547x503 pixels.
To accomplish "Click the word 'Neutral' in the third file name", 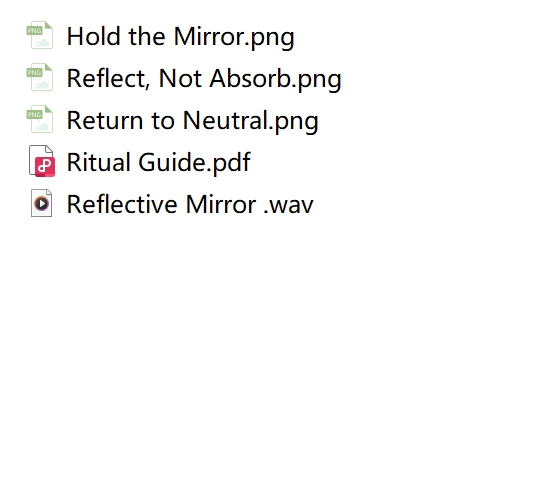I will coord(227,120).
